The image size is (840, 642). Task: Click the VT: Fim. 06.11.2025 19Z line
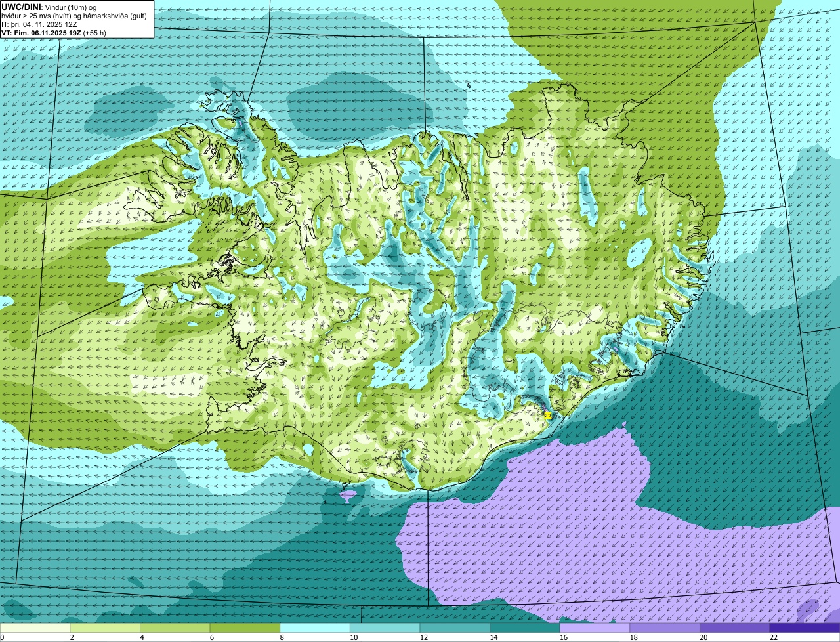click(54, 33)
